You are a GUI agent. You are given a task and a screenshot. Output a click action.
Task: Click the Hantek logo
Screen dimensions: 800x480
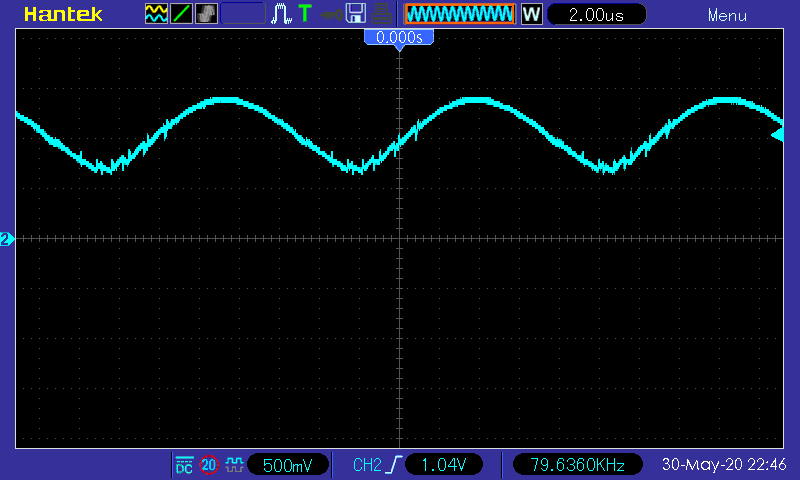[x=63, y=14]
